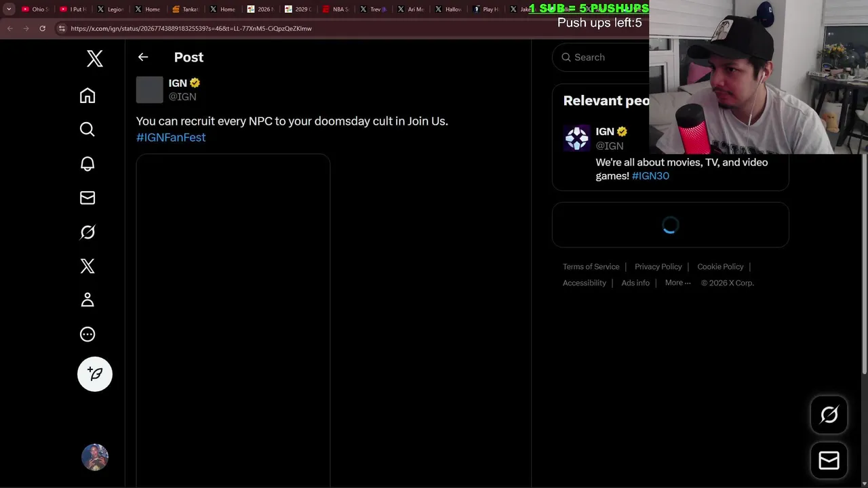Focus the Search field
The width and height of the screenshot is (868, 488).
601,57
